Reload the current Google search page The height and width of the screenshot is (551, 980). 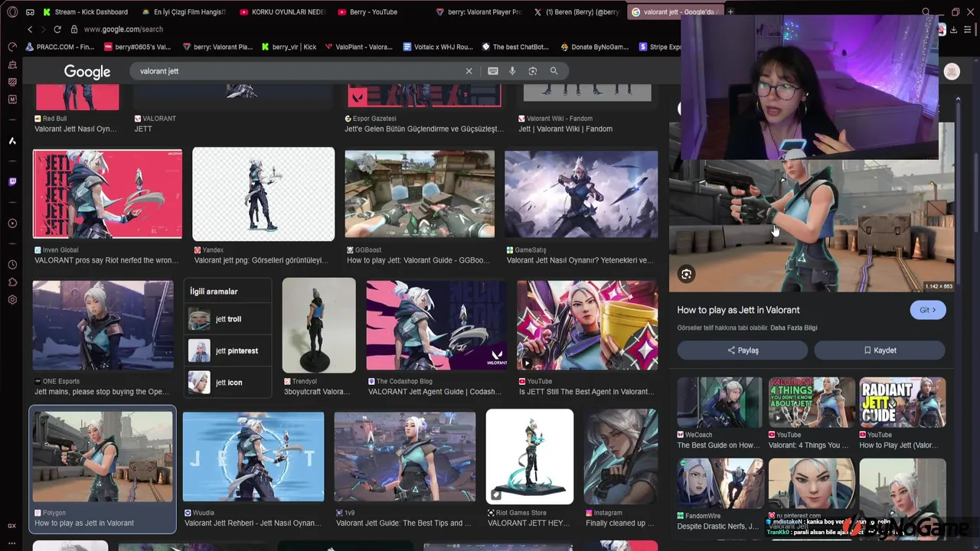coord(57,29)
